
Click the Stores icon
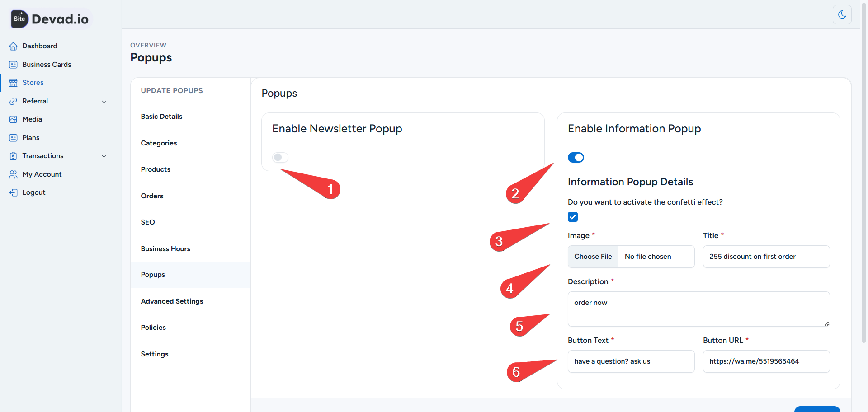coord(14,82)
